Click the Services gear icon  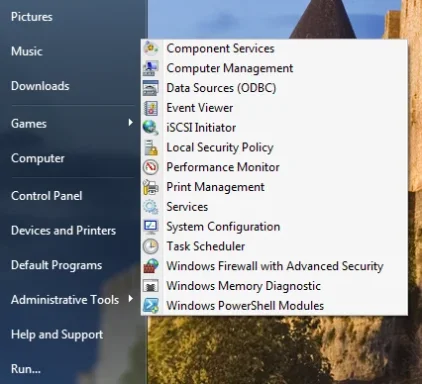click(x=151, y=207)
